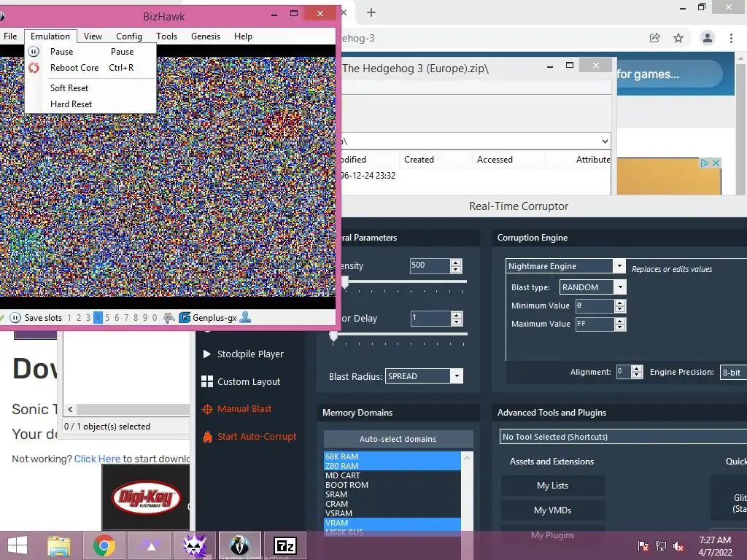This screenshot has width=747, height=560.
Task: Click the Pause icon in Emulation menu
Action: tap(34, 52)
